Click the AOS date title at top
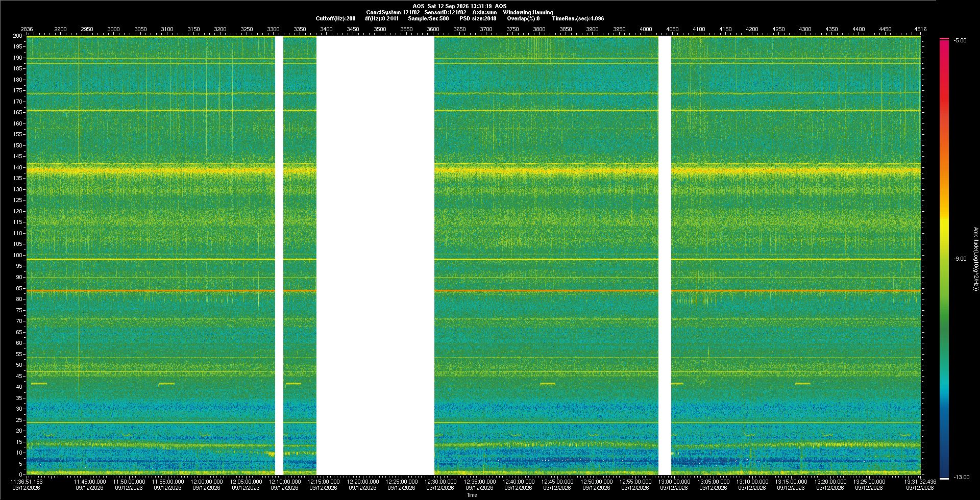The image size is (980, 500). 459,6
